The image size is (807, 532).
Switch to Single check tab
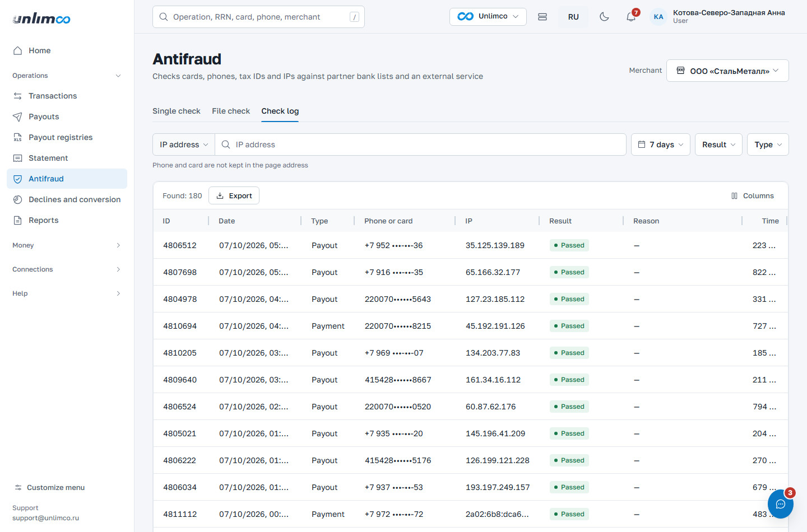point(176,111)
